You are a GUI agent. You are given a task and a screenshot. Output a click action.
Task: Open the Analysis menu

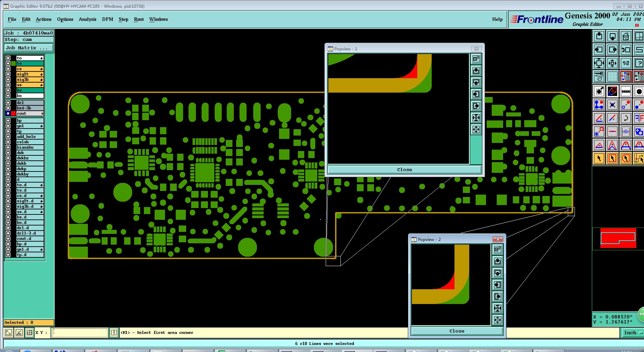88,19
